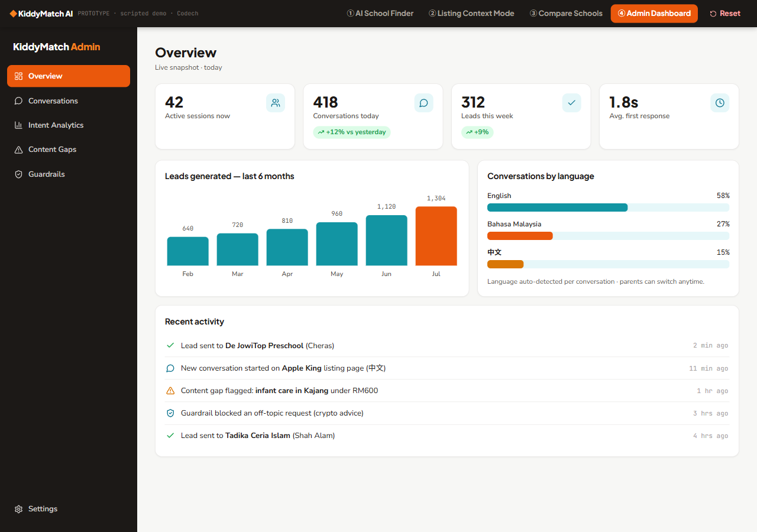The image size is (757, 532).
Task: Click 'infant care in Kajang' text
Action: (292, 391)
